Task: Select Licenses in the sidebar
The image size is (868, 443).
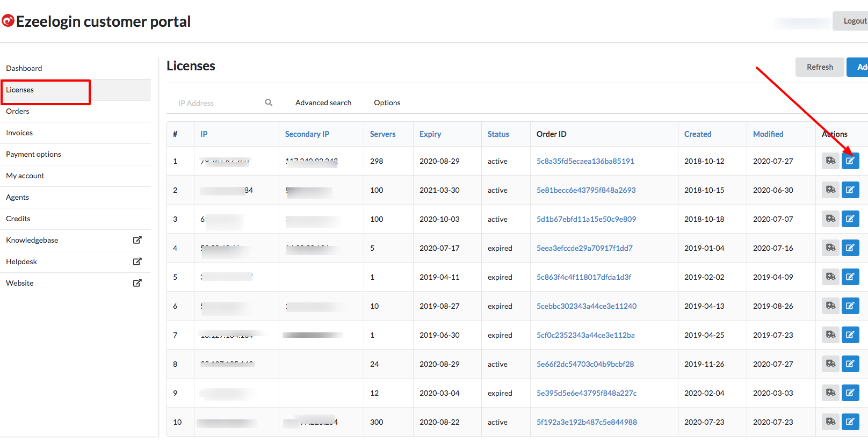Action: 75,90
